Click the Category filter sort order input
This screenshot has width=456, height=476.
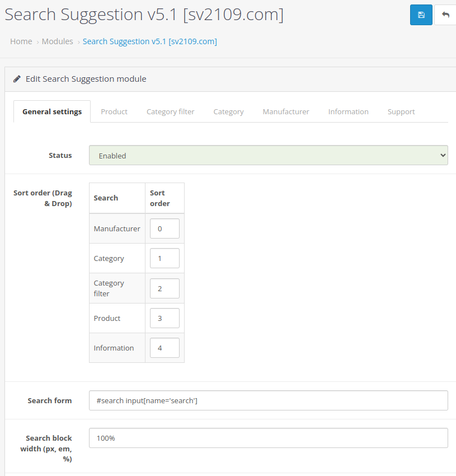[x=164, y=288]
